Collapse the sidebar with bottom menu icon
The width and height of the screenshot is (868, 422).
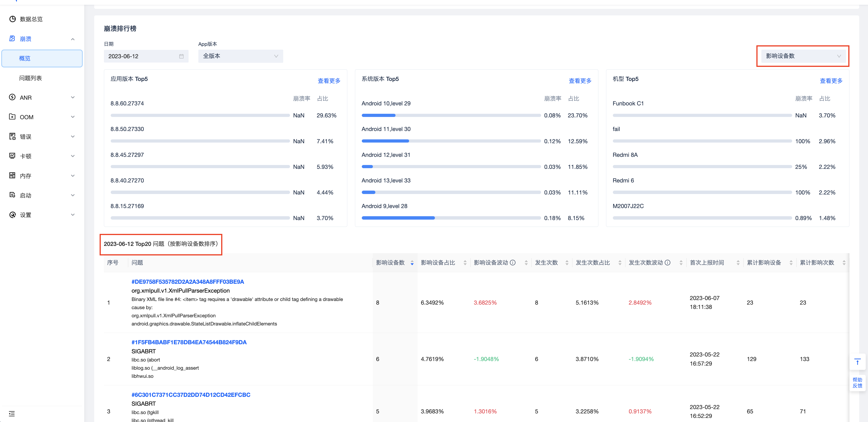pyautogui.click(x=12, y=414)
